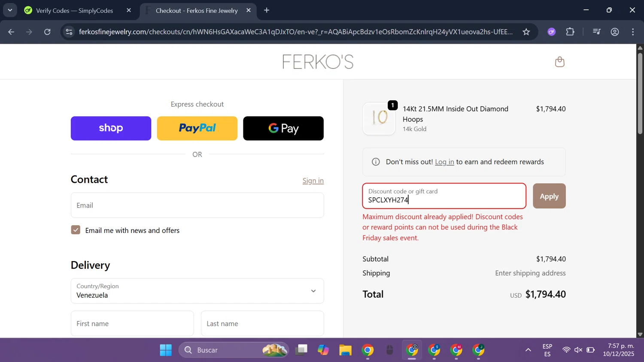Viewport: 644px width, 362px height.
Task: Pay with Google Pay express button
Action: point(283,128)
